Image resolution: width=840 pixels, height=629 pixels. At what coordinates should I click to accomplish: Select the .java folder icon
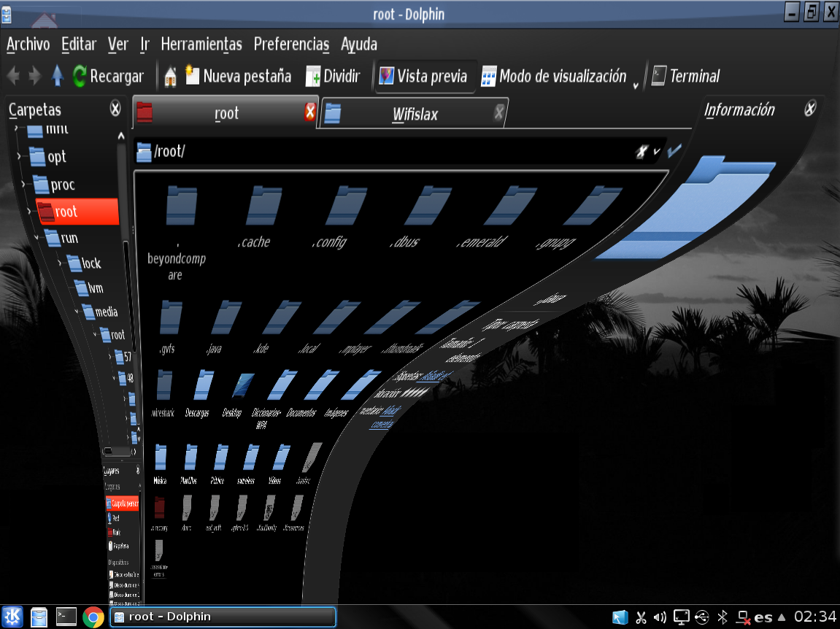226,317
